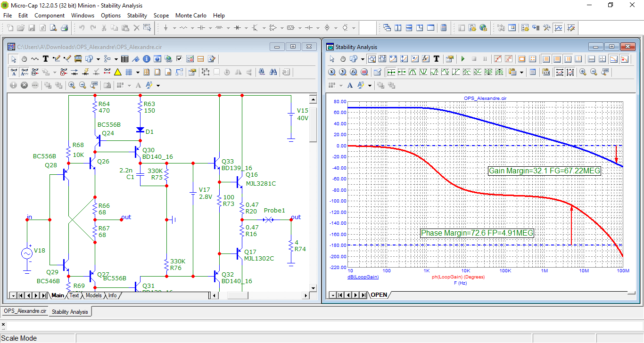
Task: Toggle Node Numbers display in schematic toolbar
Action: (x=35, y=72)
